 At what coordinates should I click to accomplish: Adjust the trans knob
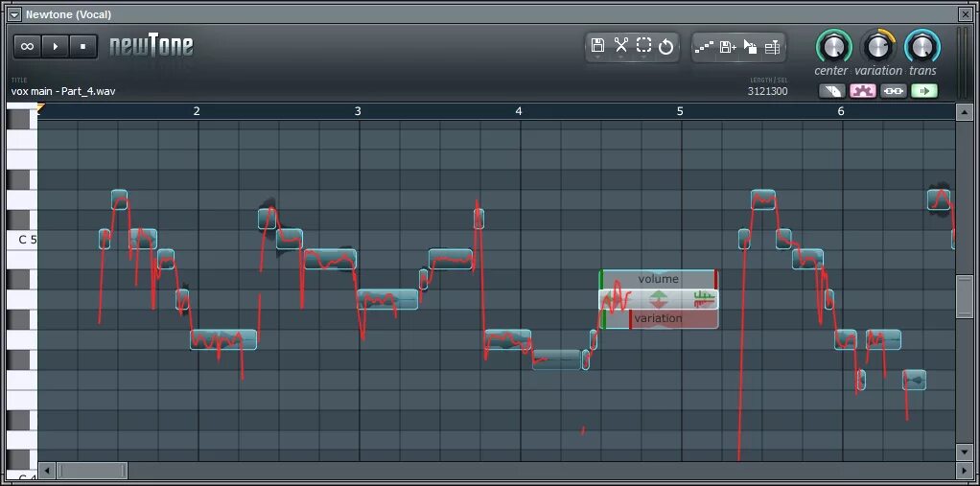tap(922, 46)
